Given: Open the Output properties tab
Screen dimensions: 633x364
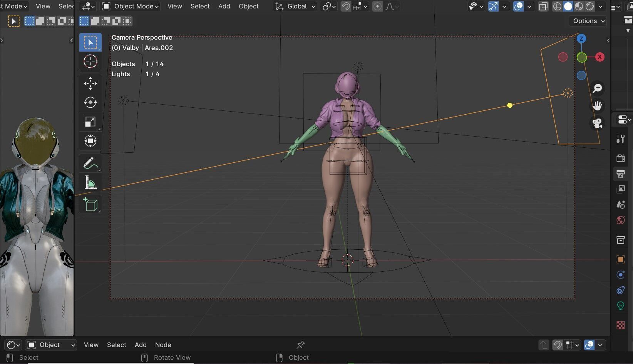Looking at the screenshot, I should (620, 174).
